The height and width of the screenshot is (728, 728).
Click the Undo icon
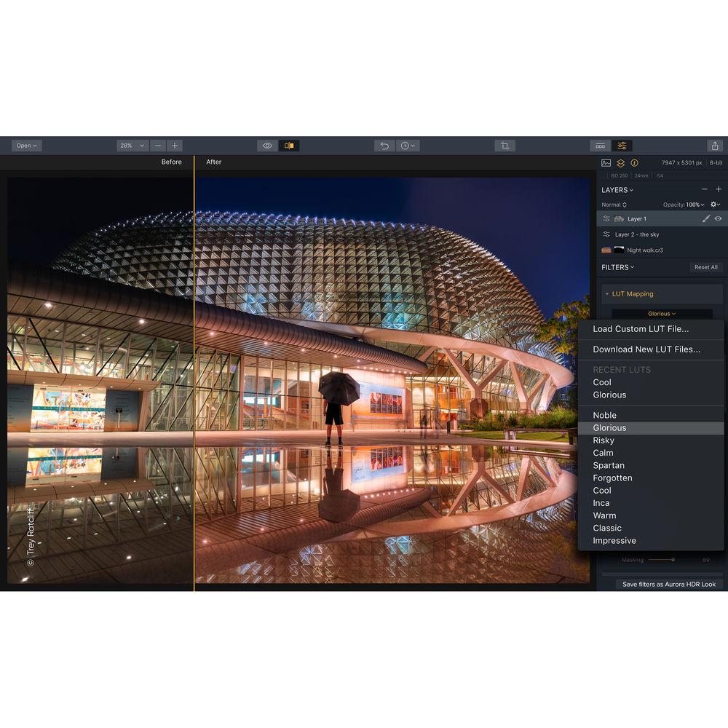coord(384,145)
